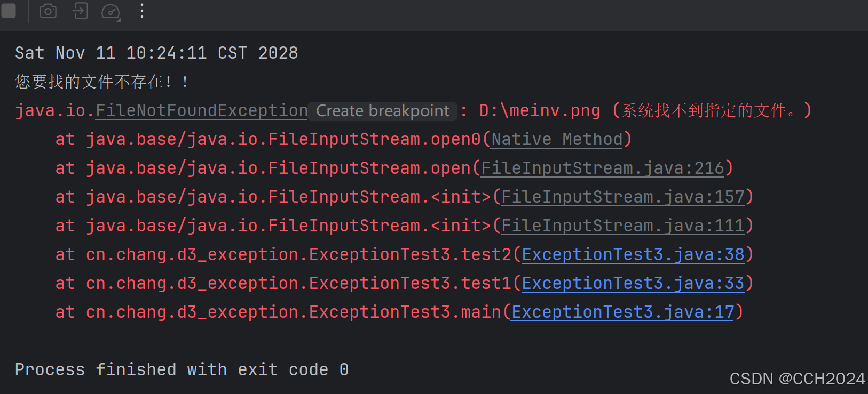Click the Create breakpoint button
This screenshot has width=868, height=394.
(382, 111)
